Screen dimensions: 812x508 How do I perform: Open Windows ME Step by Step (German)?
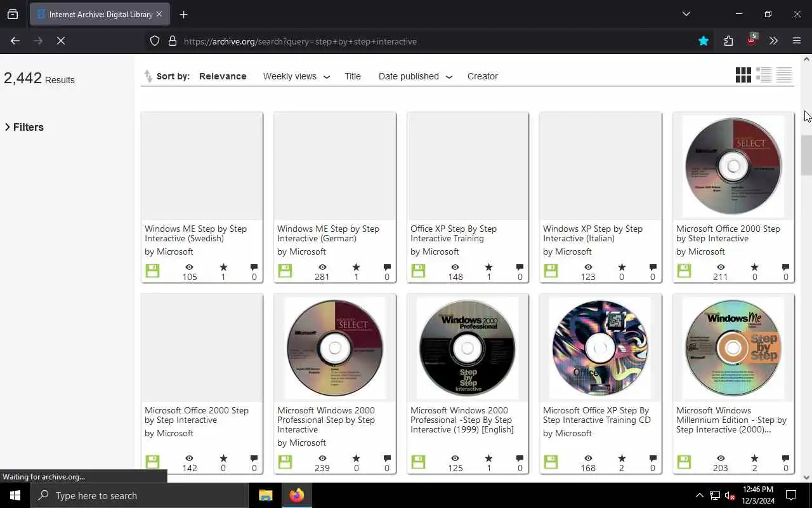(x=328, y=234)
